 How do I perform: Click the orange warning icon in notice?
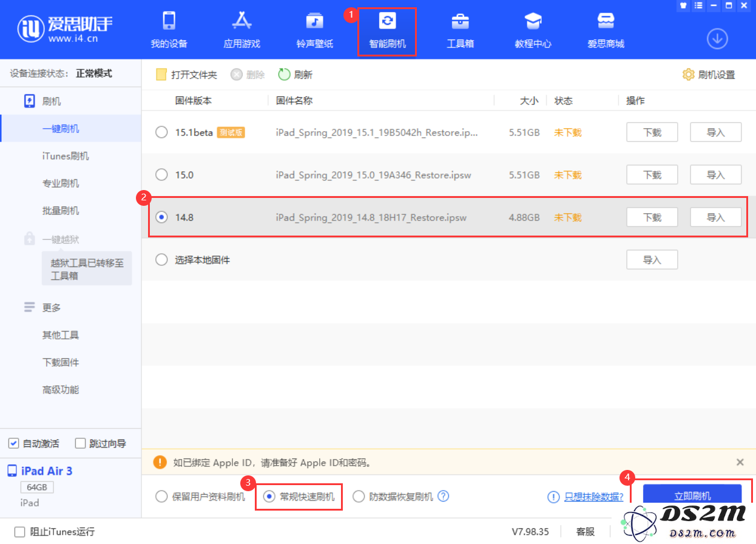tap(160, 463)
